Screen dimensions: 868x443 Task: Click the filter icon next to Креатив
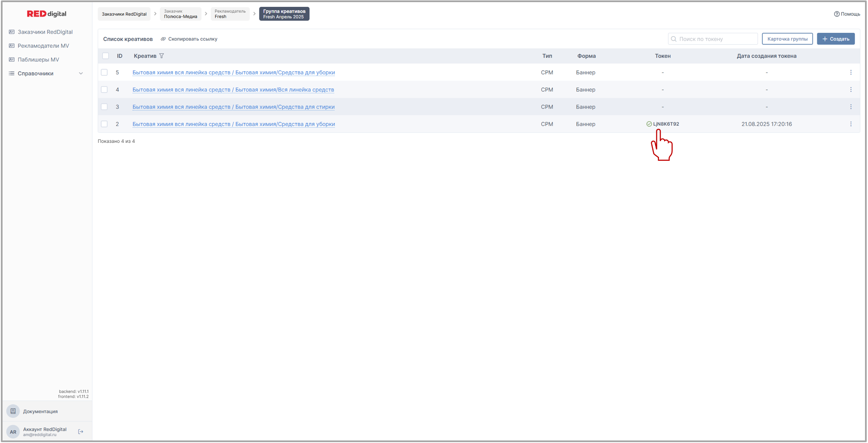pyautogui.click(x=161, y=56)
